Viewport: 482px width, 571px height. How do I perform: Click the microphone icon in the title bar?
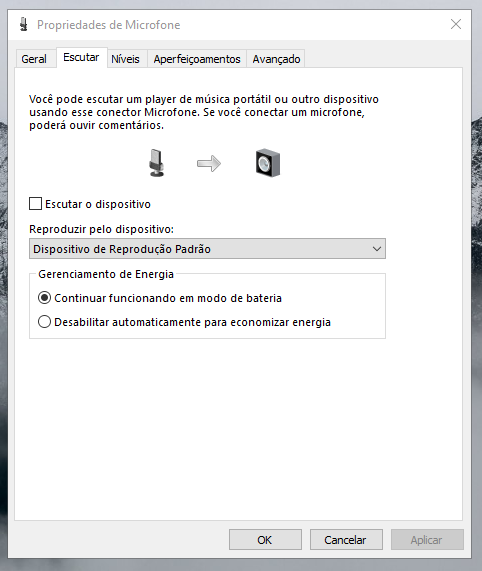coord(24,24)
